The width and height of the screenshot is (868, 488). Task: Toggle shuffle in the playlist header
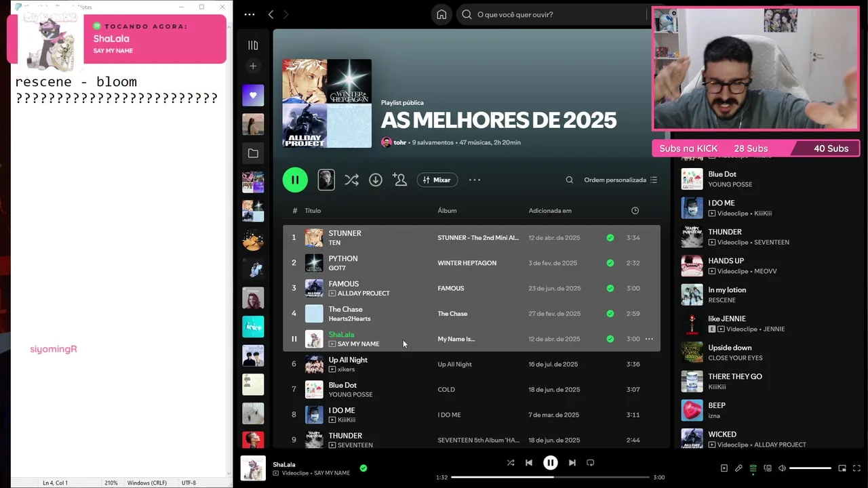(x=351, y=180)
